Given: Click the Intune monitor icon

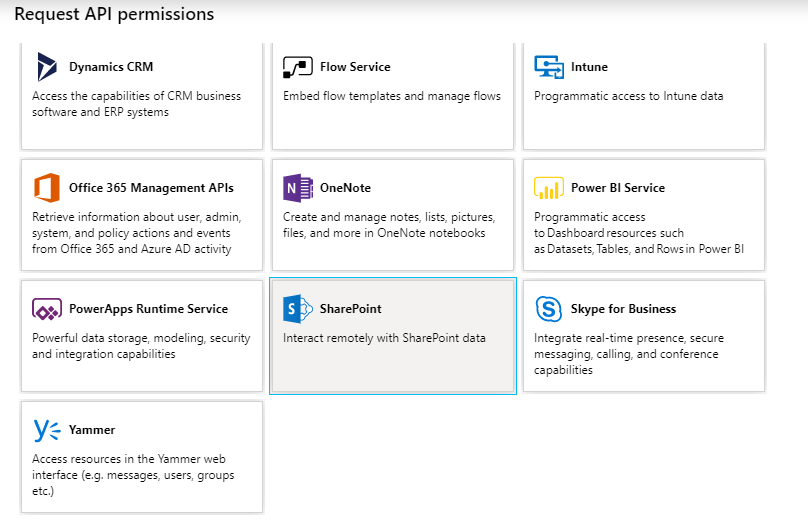Looking at the screenshot, I should pyautogui.click(x=549, y=67).
